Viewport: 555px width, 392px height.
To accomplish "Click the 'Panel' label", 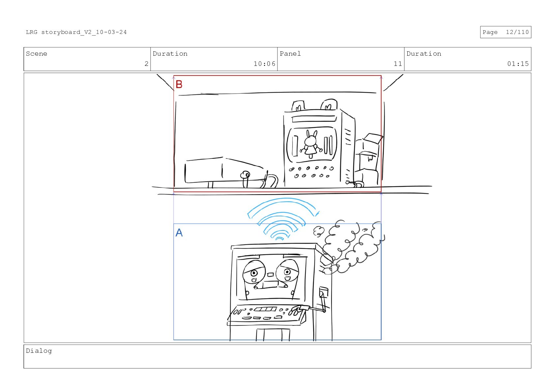I will click(290, 54).
